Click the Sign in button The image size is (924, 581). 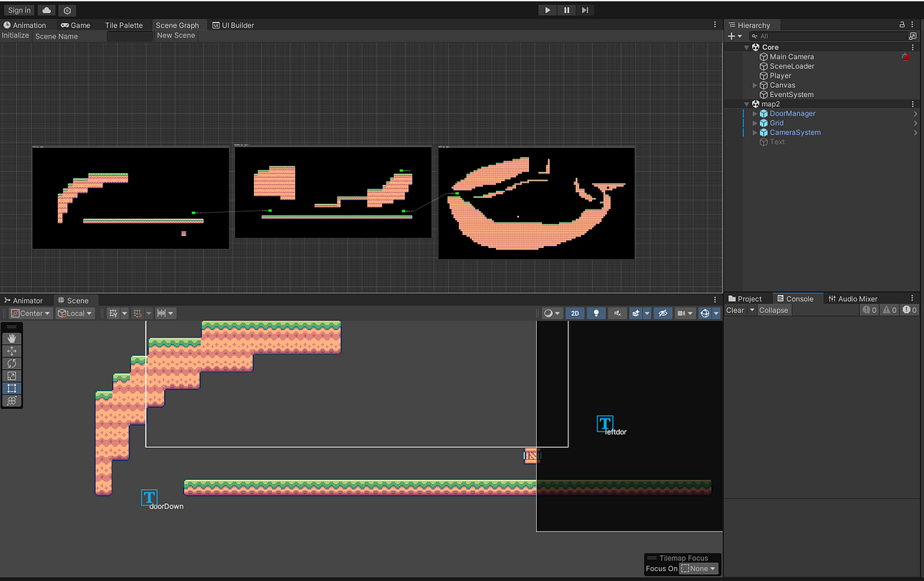click(18, 10)
